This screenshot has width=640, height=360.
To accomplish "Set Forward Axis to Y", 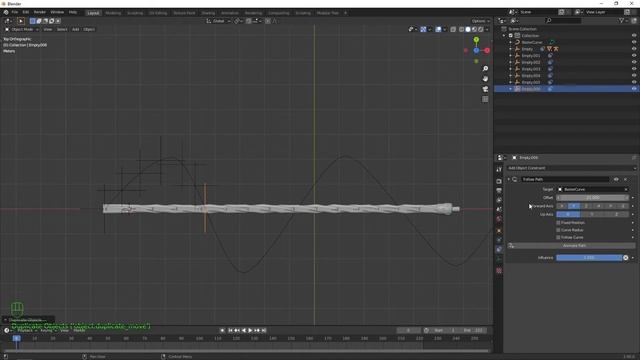I will [574, 206].
